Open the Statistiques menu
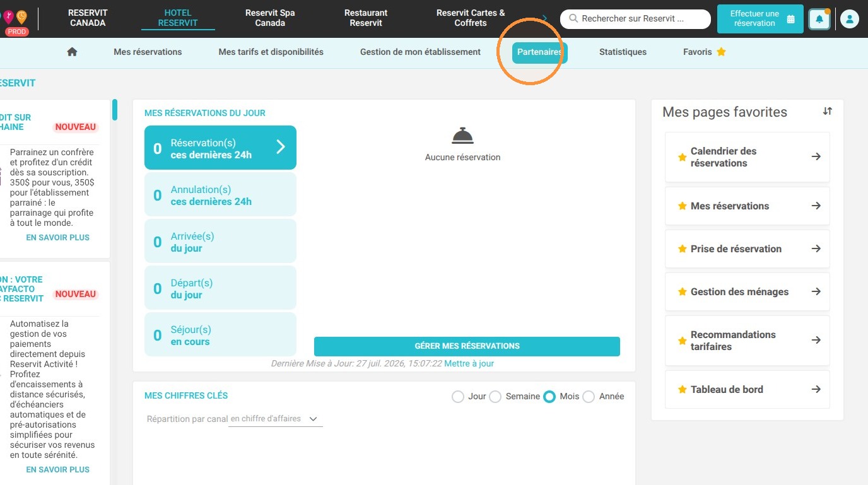The width and height of the screenshot is (868, 485). (x=623, y=52)
